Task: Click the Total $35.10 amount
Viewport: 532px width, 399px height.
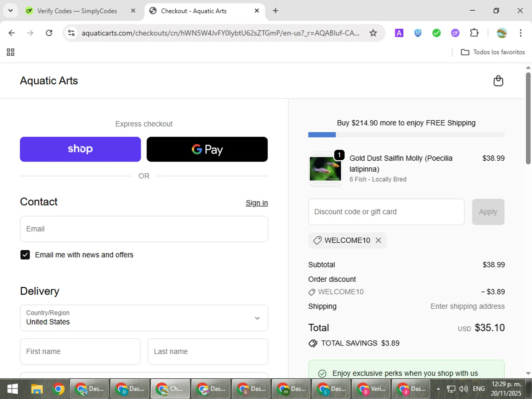Action: tap(489, 328)
